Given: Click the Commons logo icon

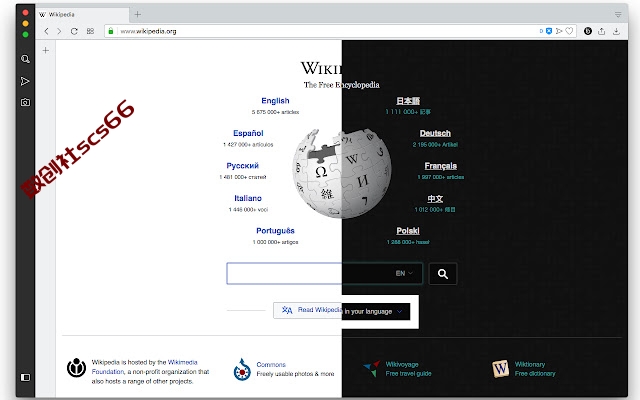Looking at the screenshot, I should [242, 370].
